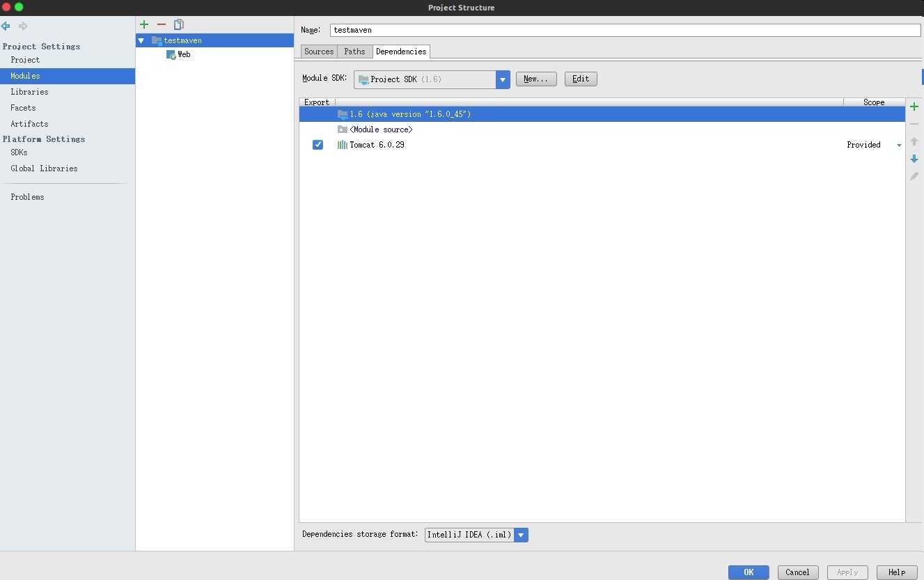Remove dependency using the side minus icon

(x=914, y=124)
